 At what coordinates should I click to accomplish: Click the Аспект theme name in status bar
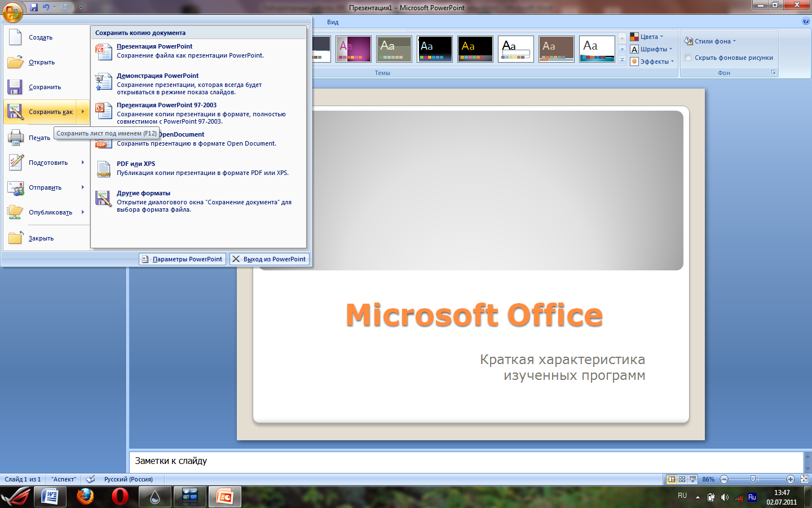64,479
